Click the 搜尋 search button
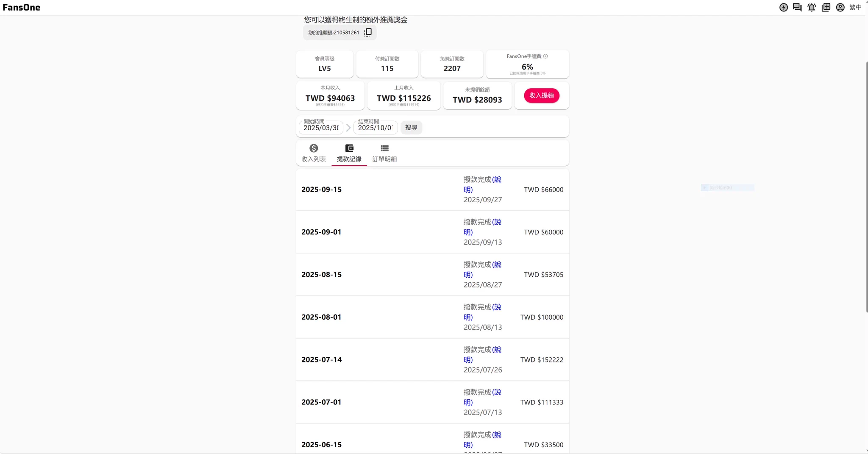The height and width of the screenshot is (454, 868). pyautogui.click(x=411, y=128)
